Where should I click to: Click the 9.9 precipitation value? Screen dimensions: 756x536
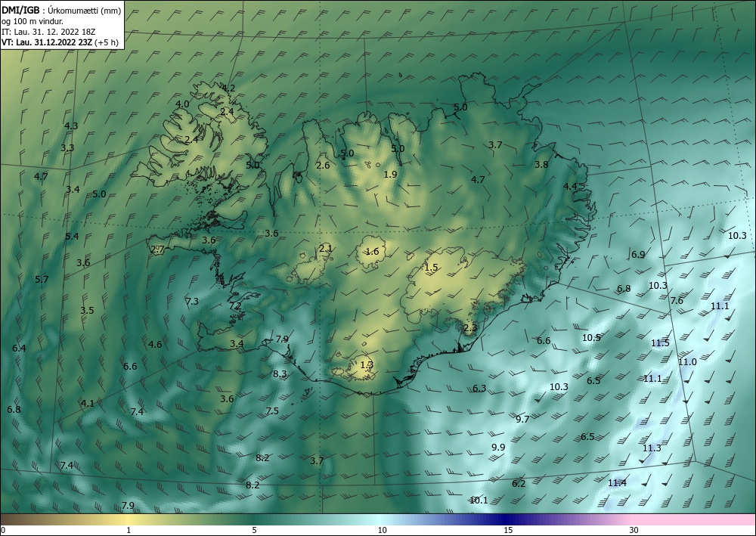coord(498,448)
